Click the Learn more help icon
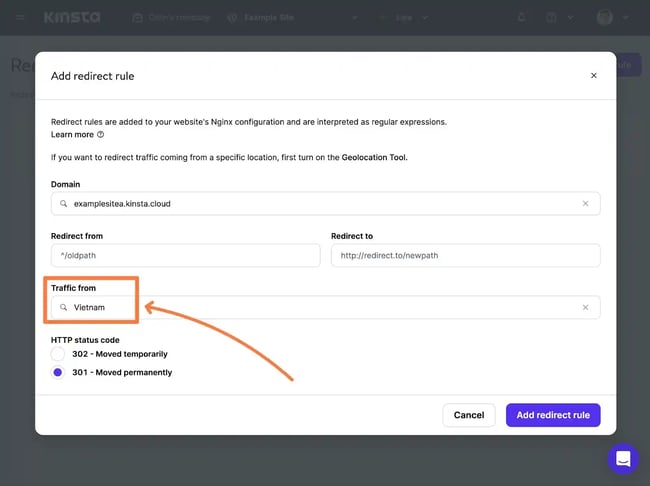The height and width of the screenshot is (486, 650). (x=101, y=134)
